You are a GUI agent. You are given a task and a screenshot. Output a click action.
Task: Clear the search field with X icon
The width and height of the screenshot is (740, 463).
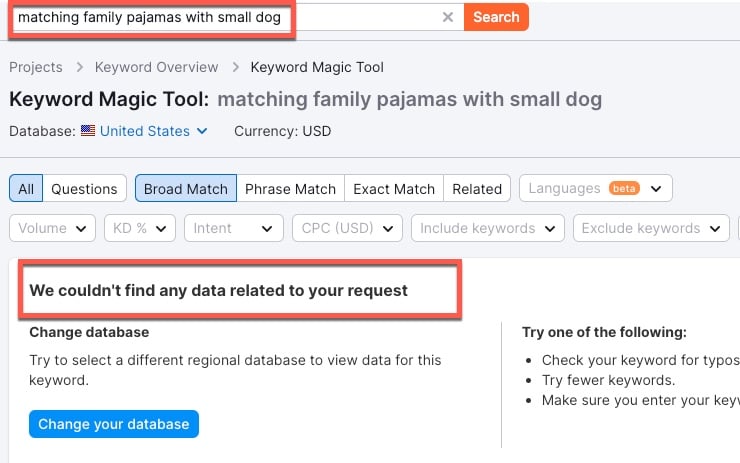pyautogui.click(x=447, y=17)
